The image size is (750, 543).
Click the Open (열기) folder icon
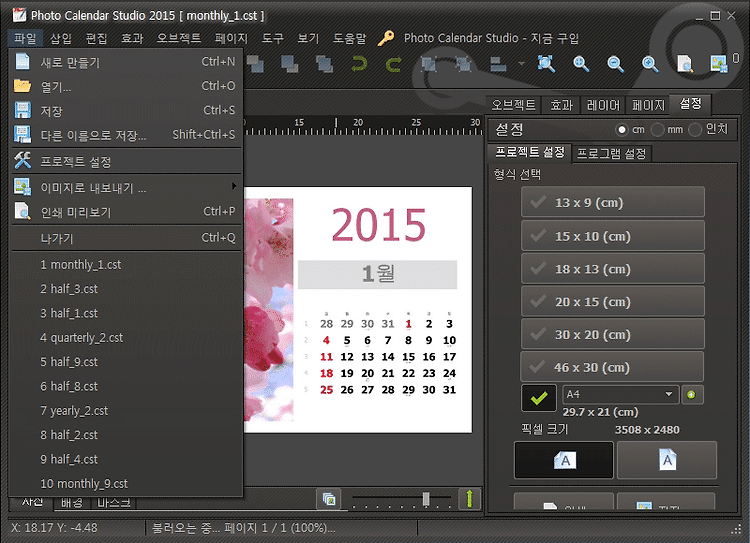tap(22, 86)
